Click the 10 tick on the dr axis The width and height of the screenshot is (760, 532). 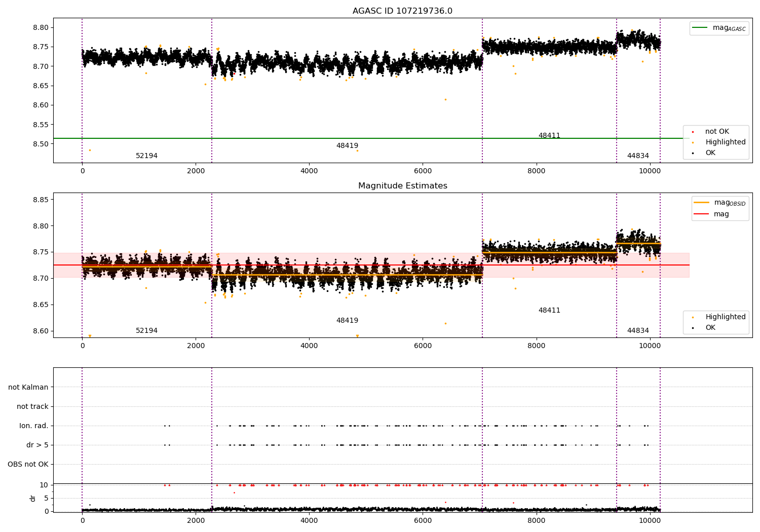coord(44,485)
